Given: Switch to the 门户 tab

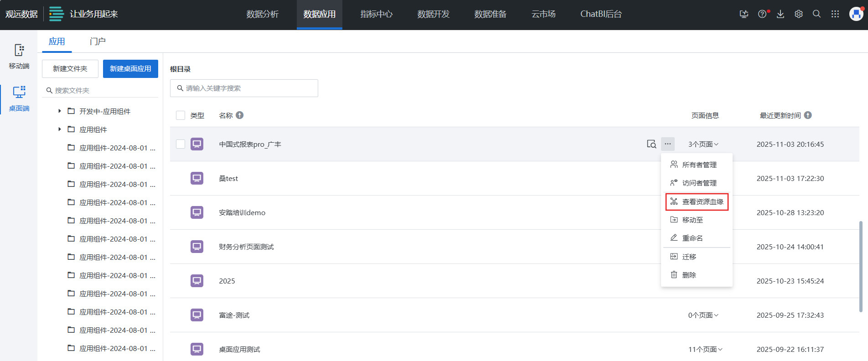Looking at the screenshot, I should (x=98, y=41).
